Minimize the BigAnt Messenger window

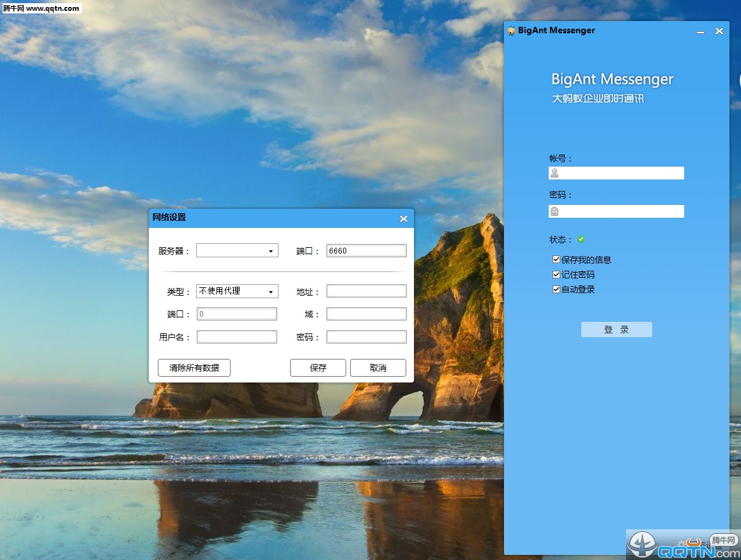700,32
